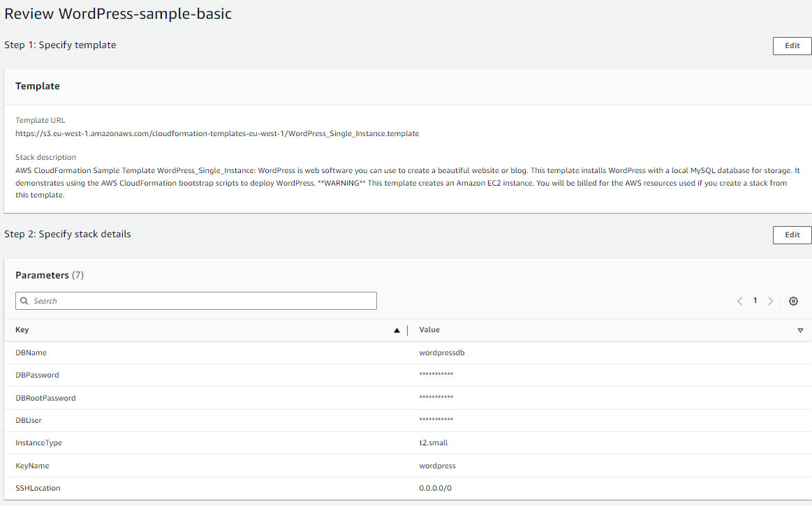Select the InstanceType key cell

pyautogui.click(x=39, y=442)
